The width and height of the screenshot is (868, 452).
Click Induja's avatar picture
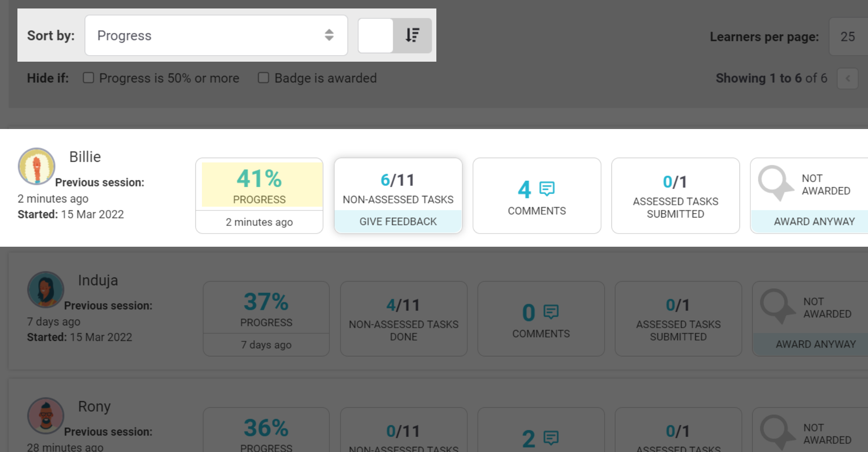coord(45,290)
